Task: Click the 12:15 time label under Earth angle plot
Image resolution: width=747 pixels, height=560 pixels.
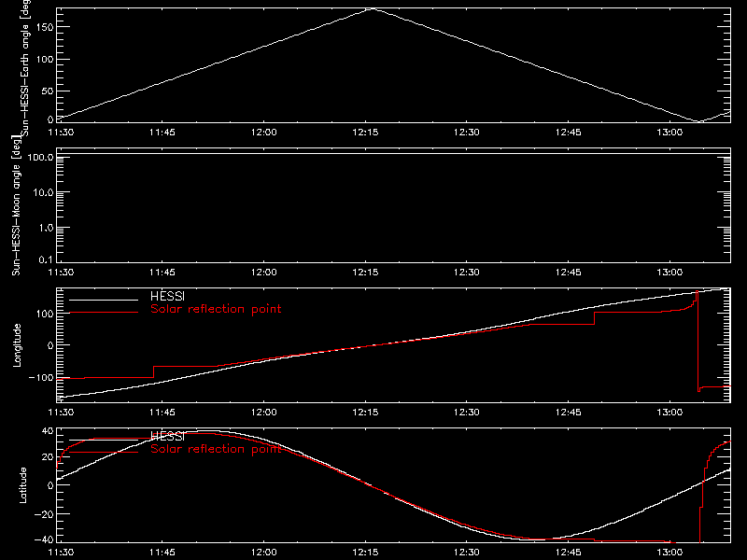Action: pos(365,132)
